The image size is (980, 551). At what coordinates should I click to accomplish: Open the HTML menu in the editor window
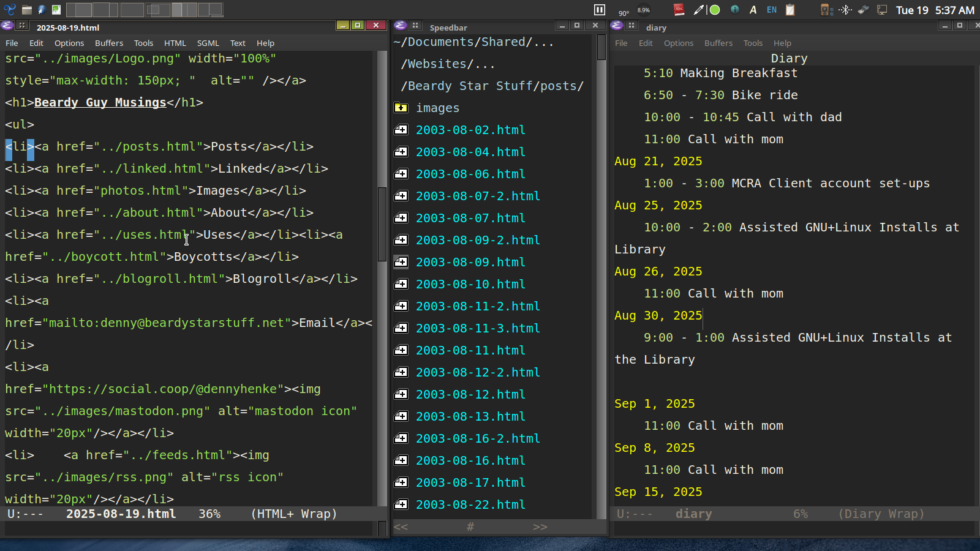[x=175, y=43]
